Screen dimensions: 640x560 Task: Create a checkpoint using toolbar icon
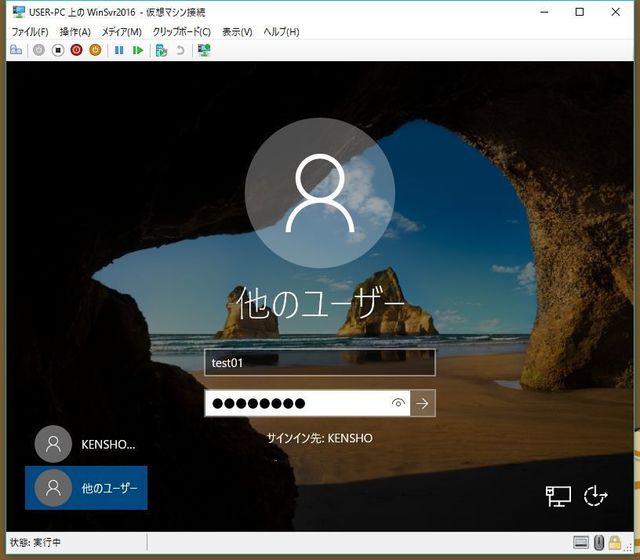point(161,49)
